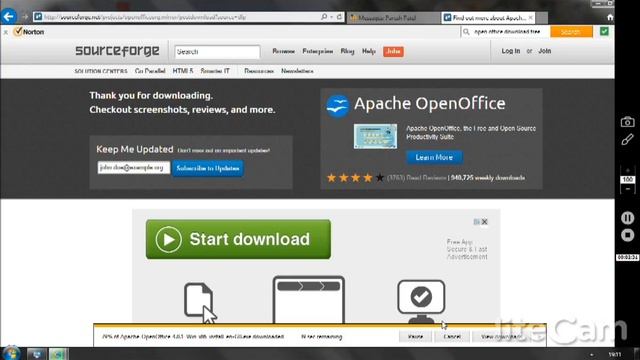The width and height of the screenshot is (640, 360).
Task: Click the monitor with checkmark illustration
Action: click(x=421, y=301)
